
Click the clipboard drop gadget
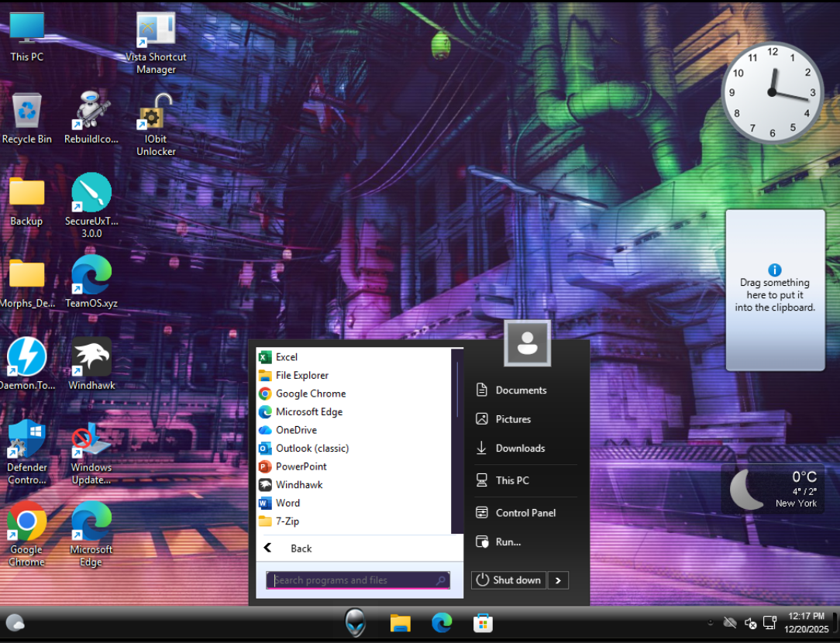coord(775,290)
